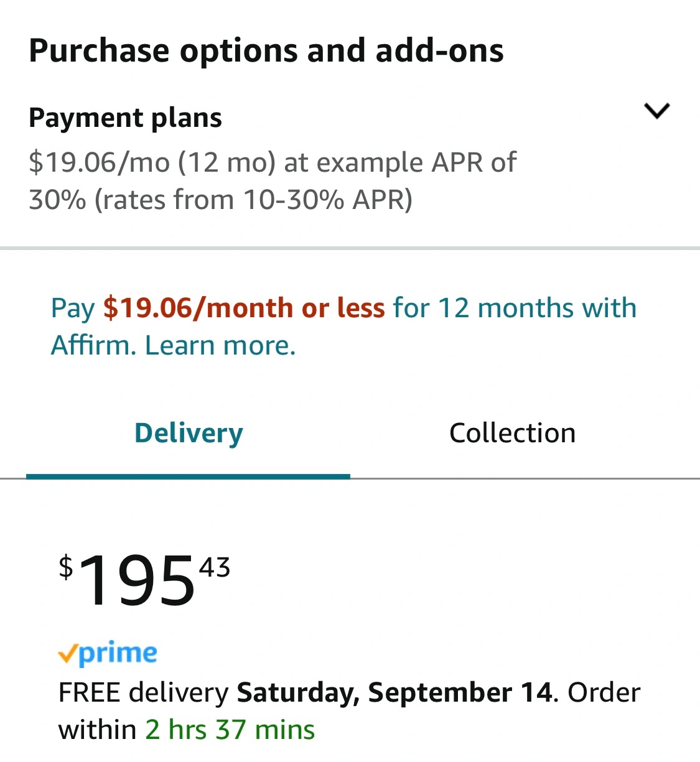Click the orange Prime checkmark icon
The width and height of the screenshot is (700, 762).
coord(68,654)
